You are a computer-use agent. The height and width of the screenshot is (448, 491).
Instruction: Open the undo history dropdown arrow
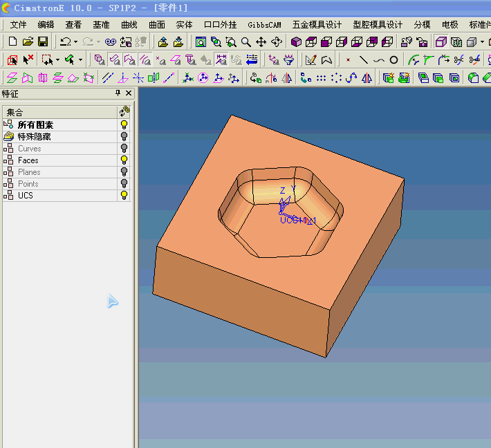[76, 42]
